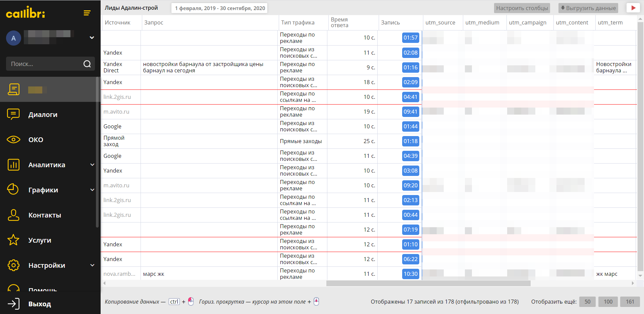This screenshot has width=644, height=314.
Task: Expand the account selector chevron
Action: [x=92, y=38]
